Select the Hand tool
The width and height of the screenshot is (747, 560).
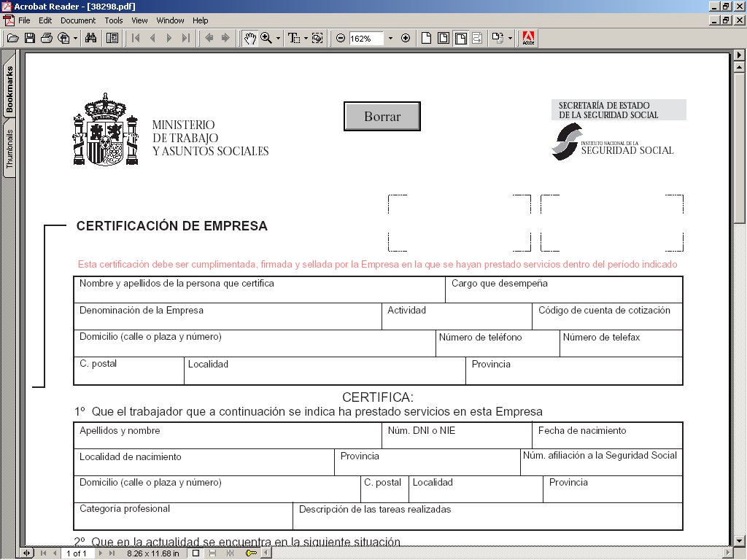pos(250,38)
